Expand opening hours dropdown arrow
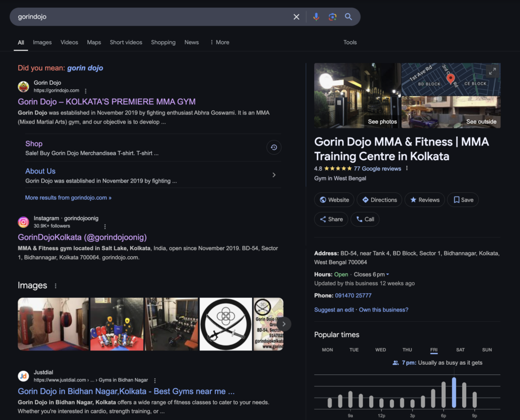The height and width of the screenshot is (420, 520). pyautogui.click(x=387, y=274)
